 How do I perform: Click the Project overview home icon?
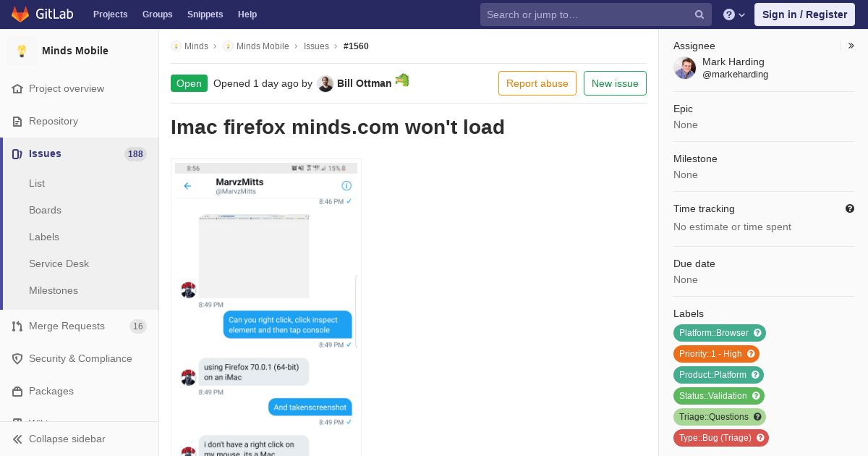(x=17, y=88)
